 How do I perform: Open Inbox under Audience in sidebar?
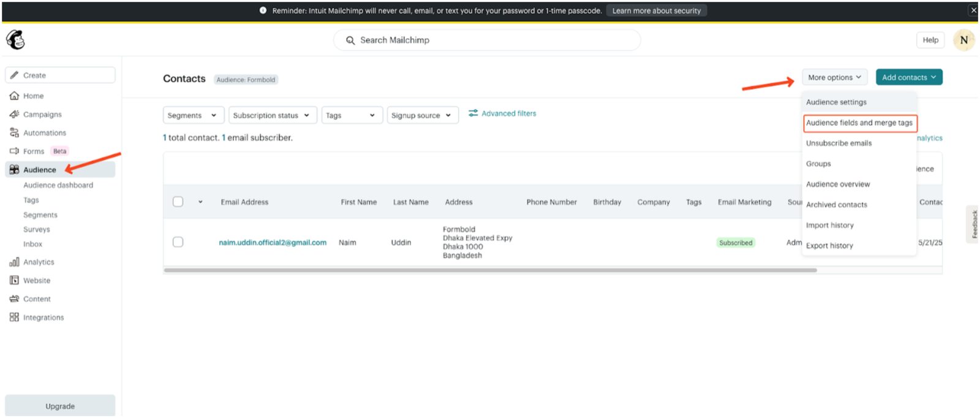[33, 244]
